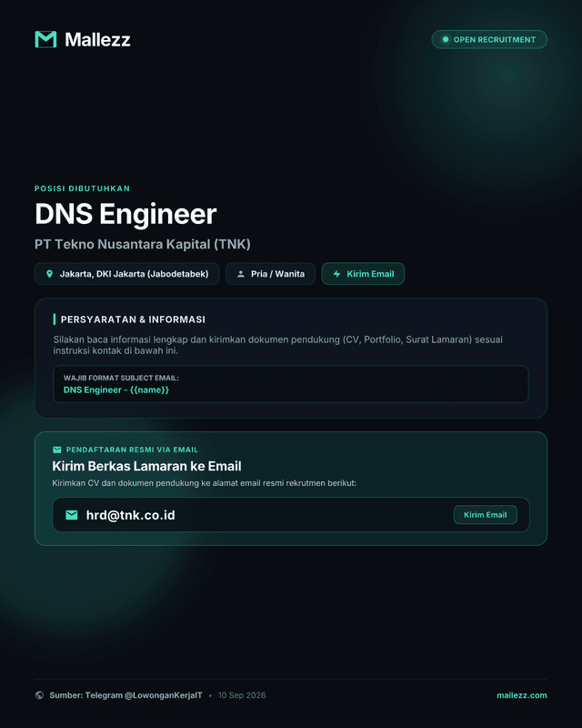The image size is (582, 728).
Task: Click the Kirim Email chip under company name
Action: [363, 274]
